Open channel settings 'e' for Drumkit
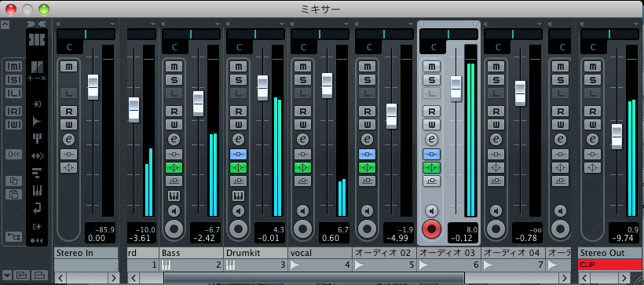644x285 pixels. tap(238, 140)
